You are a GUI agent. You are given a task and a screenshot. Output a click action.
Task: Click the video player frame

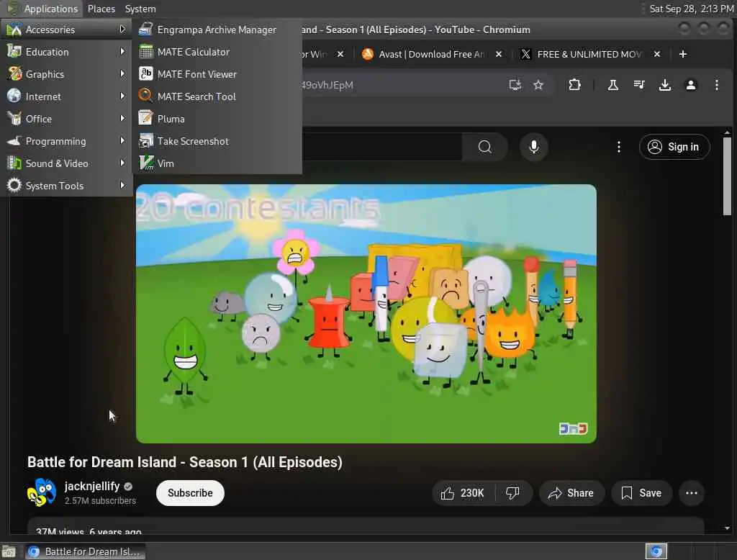[x=366, y=314]
